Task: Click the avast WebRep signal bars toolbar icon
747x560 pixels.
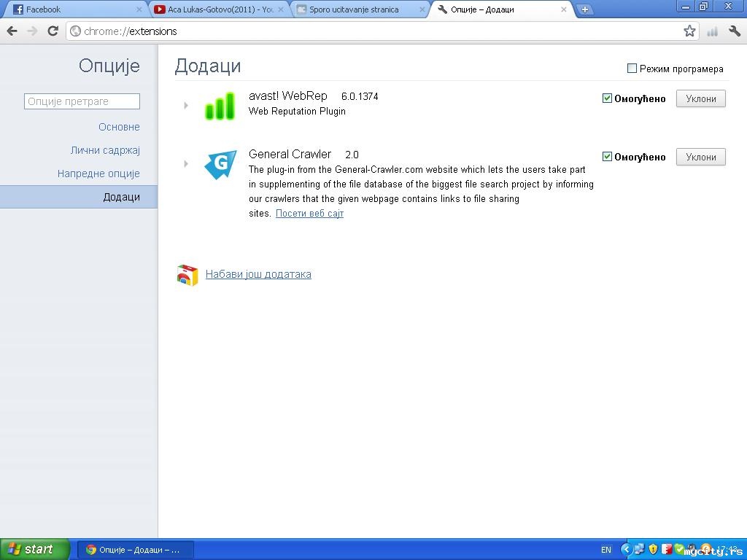Action: [x=712, y=32]
